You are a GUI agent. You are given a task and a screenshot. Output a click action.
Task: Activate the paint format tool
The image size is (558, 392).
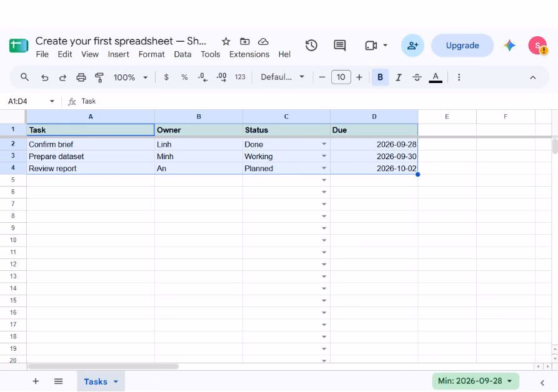[99, 77]
